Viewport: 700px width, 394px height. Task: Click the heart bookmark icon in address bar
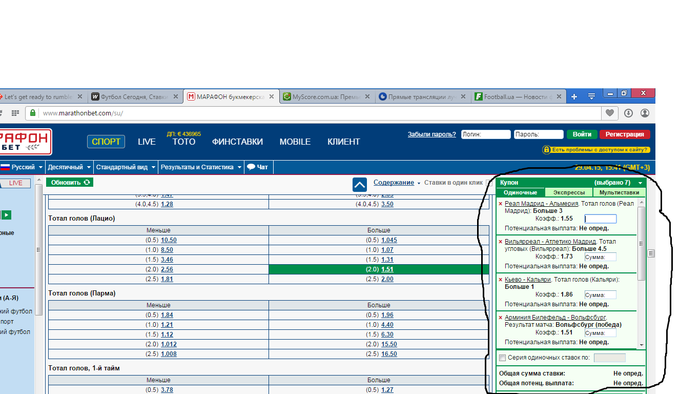[609, 113]
